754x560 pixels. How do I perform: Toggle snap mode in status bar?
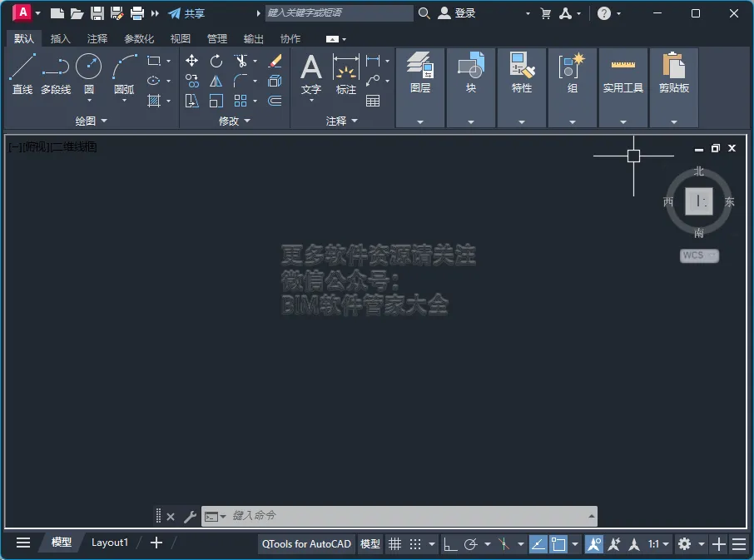(415, 544)
